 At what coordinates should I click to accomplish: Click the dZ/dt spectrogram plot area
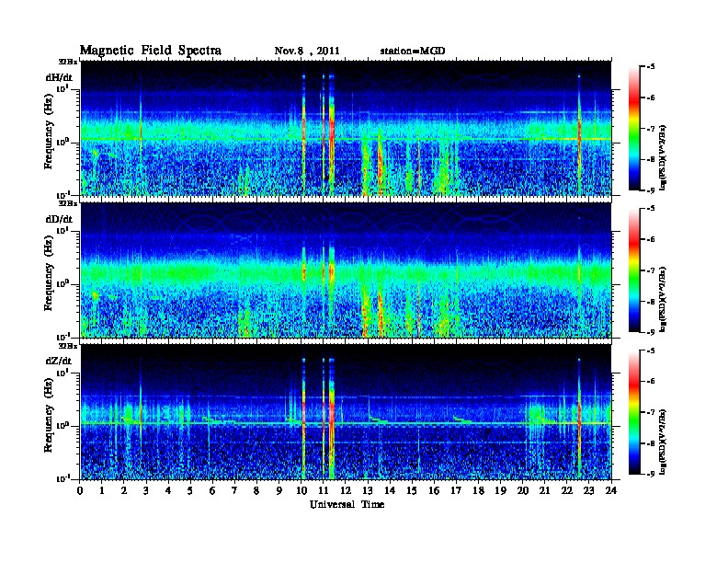pyautogui.click(x=346, y=412)
